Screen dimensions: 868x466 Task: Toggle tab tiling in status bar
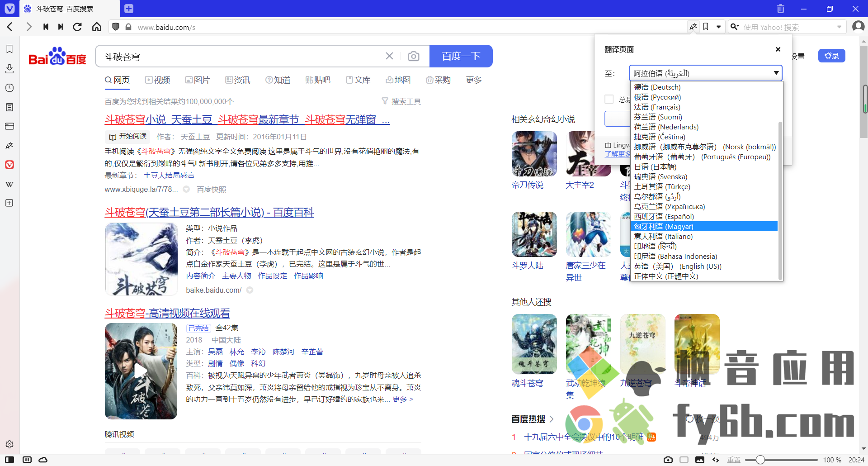click(27, 460)
